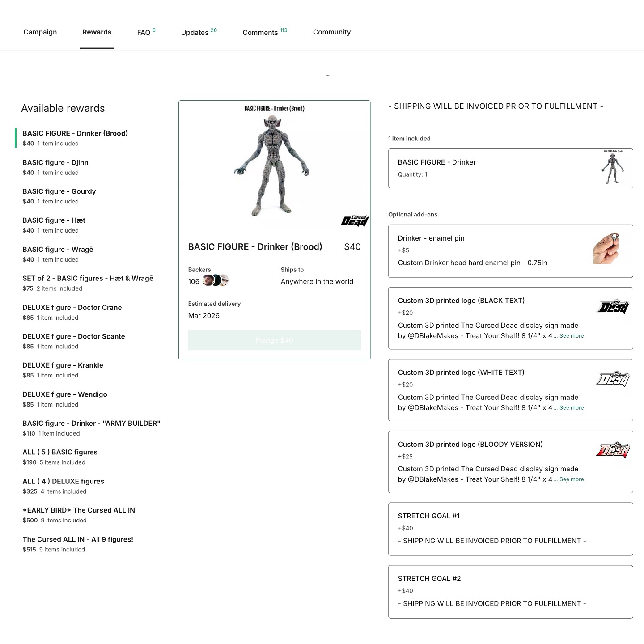Click the Cursed Dead BLACK TEXT logo image
Image resolution: width=644 pixels, height=644 pixels.
(x=612, y=308)
